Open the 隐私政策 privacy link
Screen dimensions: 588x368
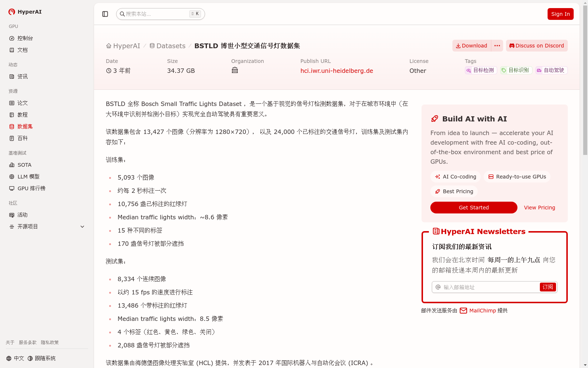tap(50, 343)
